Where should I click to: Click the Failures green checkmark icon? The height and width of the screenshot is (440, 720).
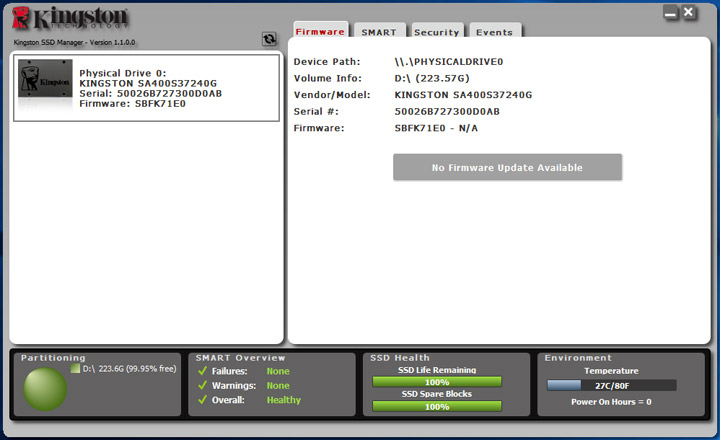(202, 371)
